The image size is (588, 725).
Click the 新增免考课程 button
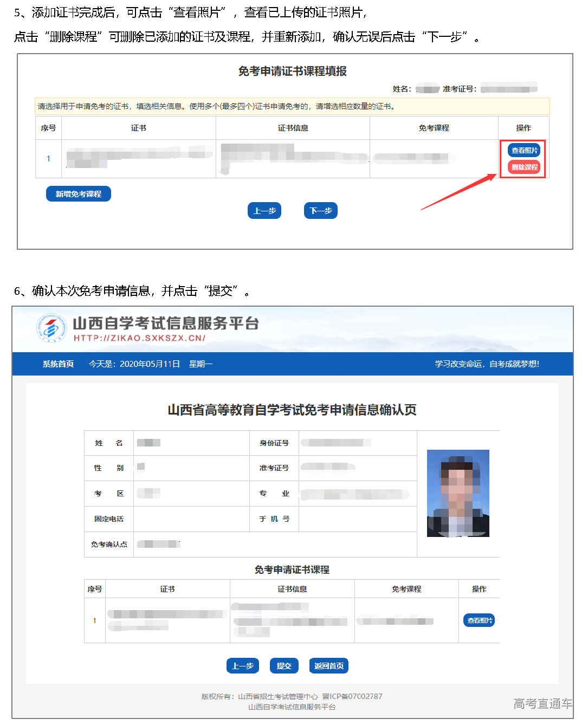click(79, 194)
